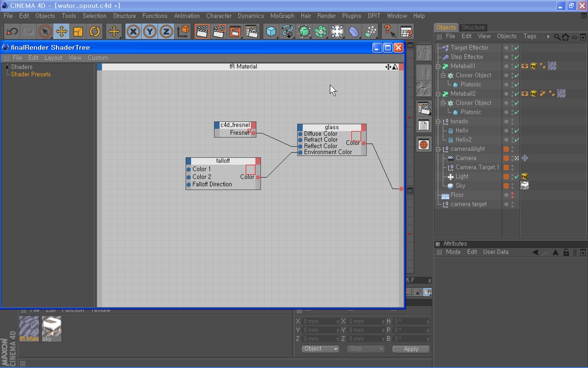
Task: Switch to the Structure tab
Action: point(473,27)
